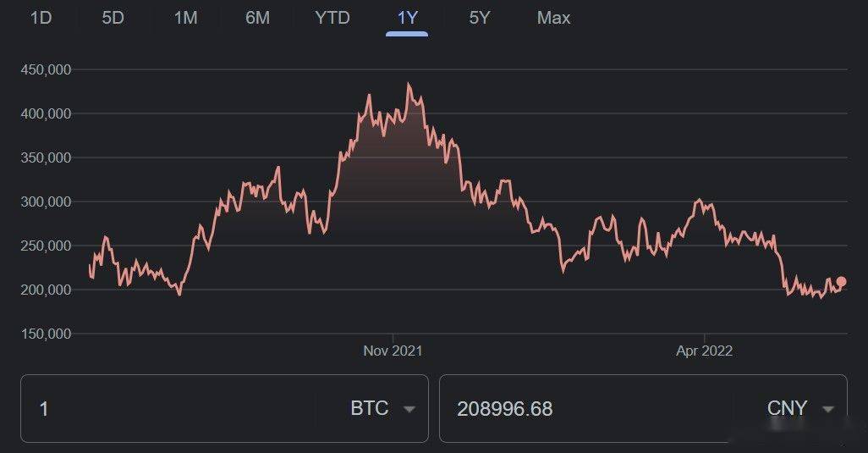Click the 450,000 y-axis label
Screen dimensions: 868x453
pos(46,69)
